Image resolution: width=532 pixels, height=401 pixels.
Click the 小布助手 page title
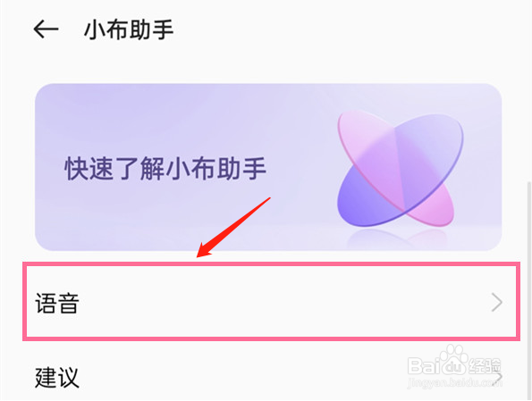coord(129,29)
